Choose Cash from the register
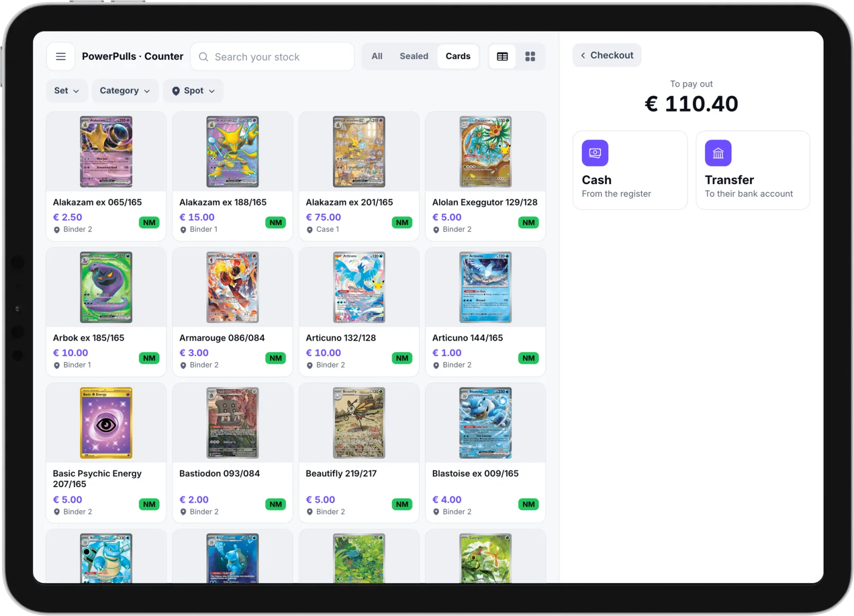The width and height of the screenshot is (854, 616). pos(630,170)
